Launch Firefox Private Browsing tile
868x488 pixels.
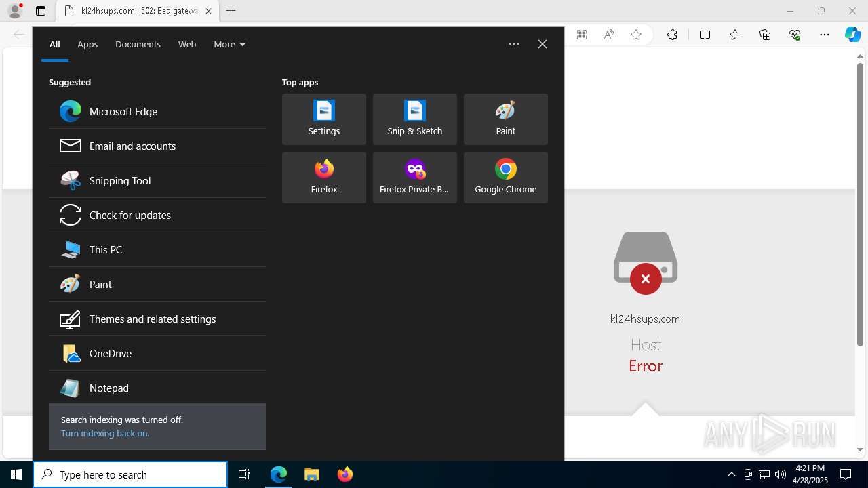[414, 178]
